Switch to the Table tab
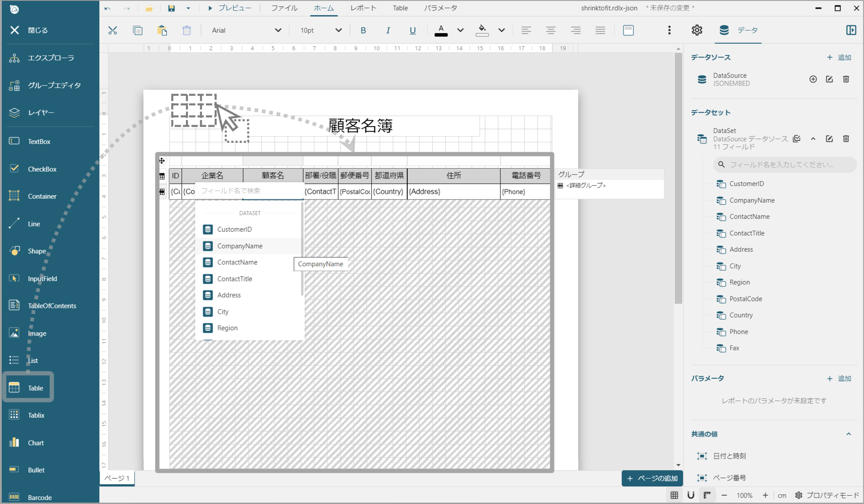864x504 pixels. 400,8
